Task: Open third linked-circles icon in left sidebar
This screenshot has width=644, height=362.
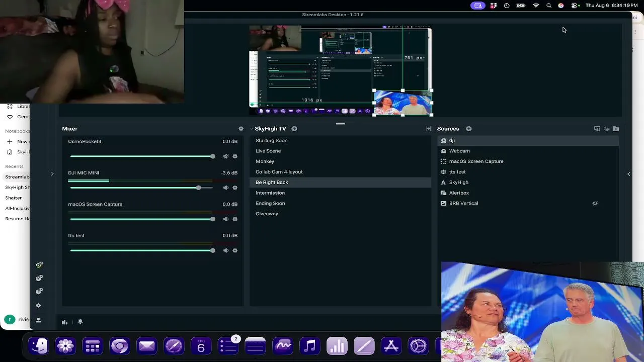Action: (x=39, y=292)
